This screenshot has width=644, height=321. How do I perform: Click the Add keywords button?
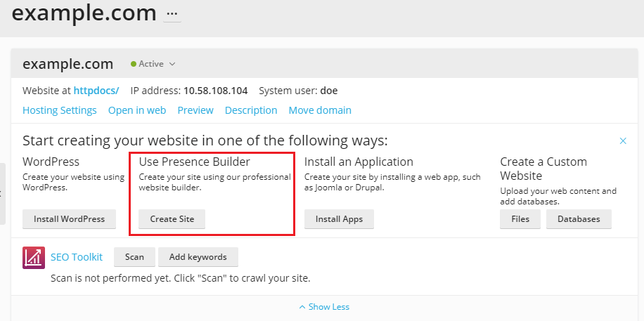click(x=198, y=257)
